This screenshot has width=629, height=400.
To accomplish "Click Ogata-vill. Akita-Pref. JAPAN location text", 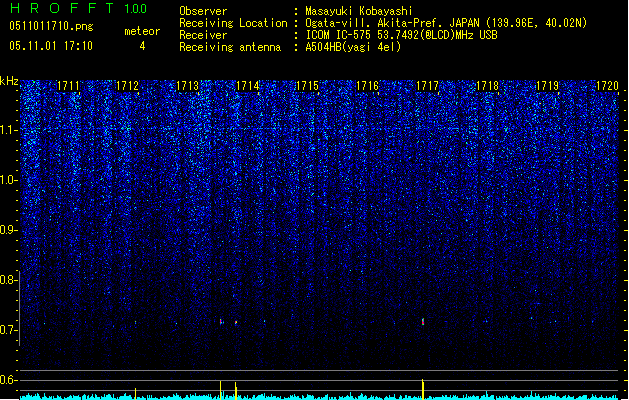I will (446, 23).
